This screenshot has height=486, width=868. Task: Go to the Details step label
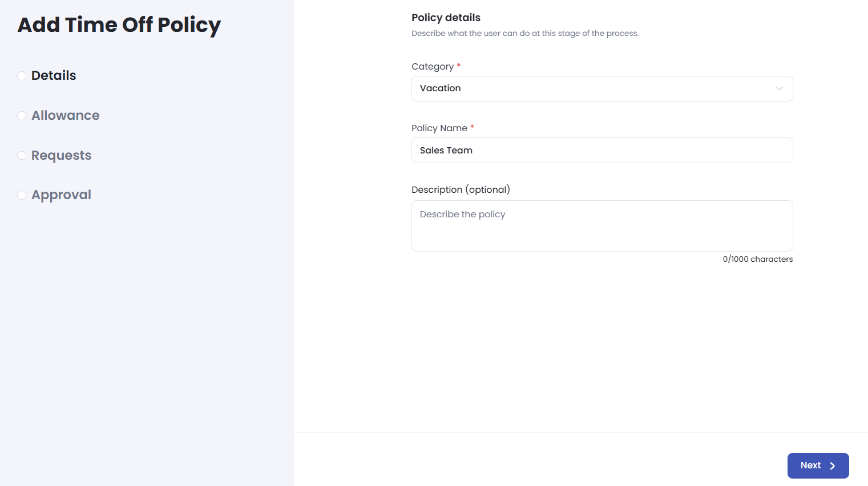coord(54,75)
